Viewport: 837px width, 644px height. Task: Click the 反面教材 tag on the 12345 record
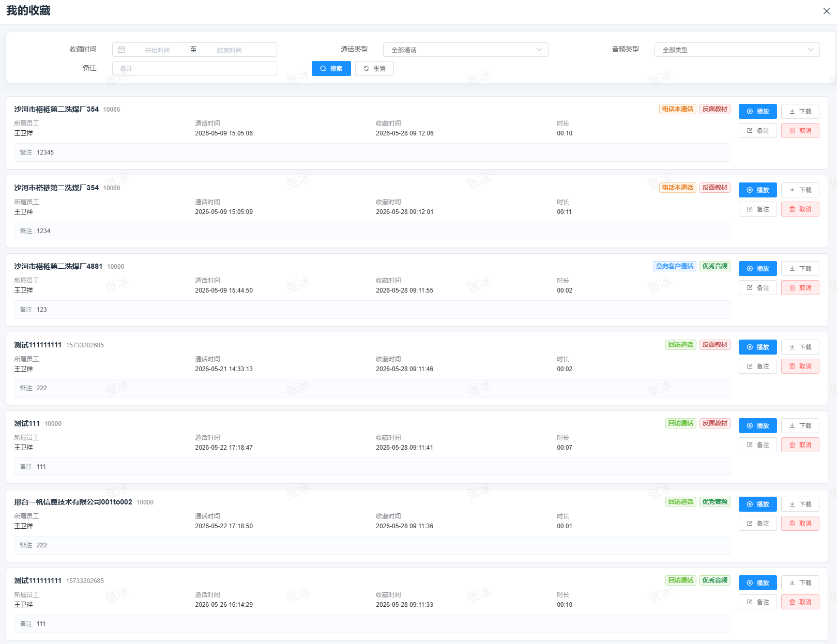(714, 109)
